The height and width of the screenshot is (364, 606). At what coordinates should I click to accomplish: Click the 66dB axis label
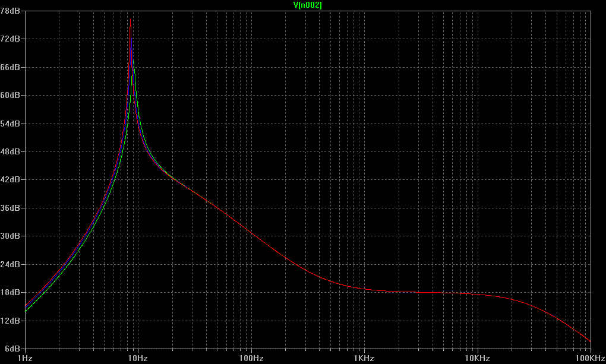point(10,67)
